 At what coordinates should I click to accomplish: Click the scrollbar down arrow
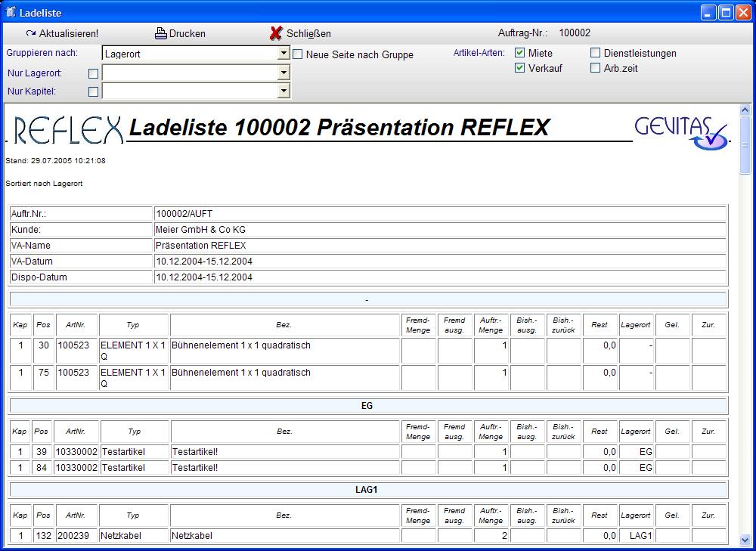click(745, 540)
